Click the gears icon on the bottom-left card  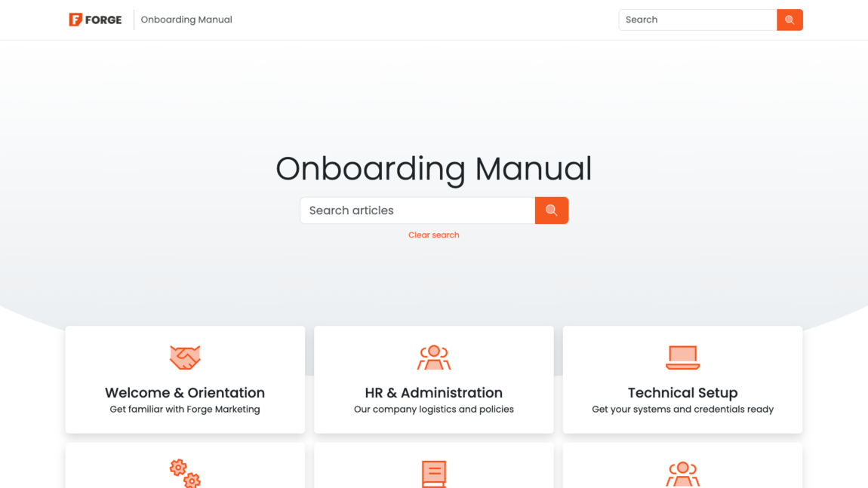[x=185, y=473]
